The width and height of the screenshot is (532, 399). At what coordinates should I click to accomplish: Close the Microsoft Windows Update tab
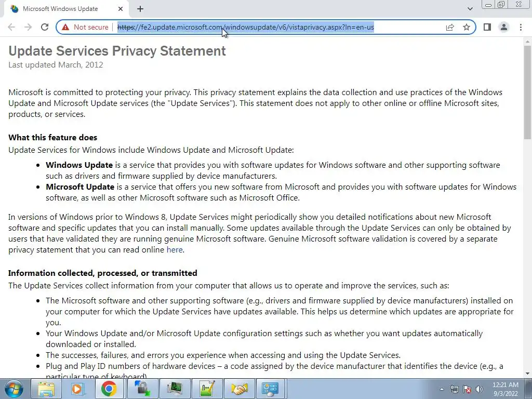coord(121,9)
